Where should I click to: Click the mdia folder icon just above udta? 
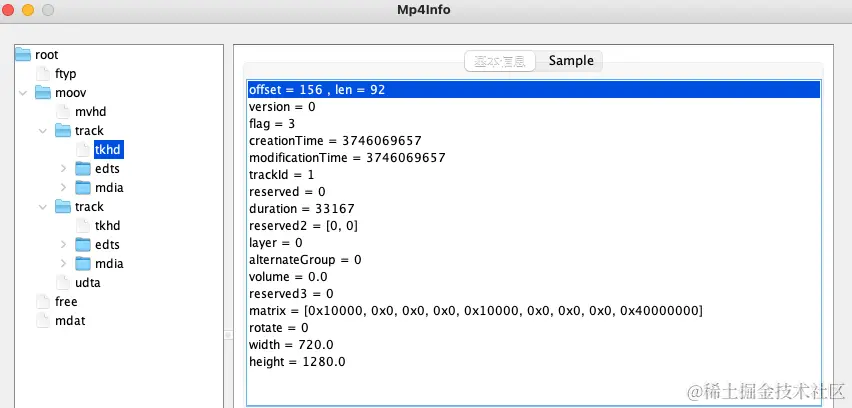[x=83, y=263]
